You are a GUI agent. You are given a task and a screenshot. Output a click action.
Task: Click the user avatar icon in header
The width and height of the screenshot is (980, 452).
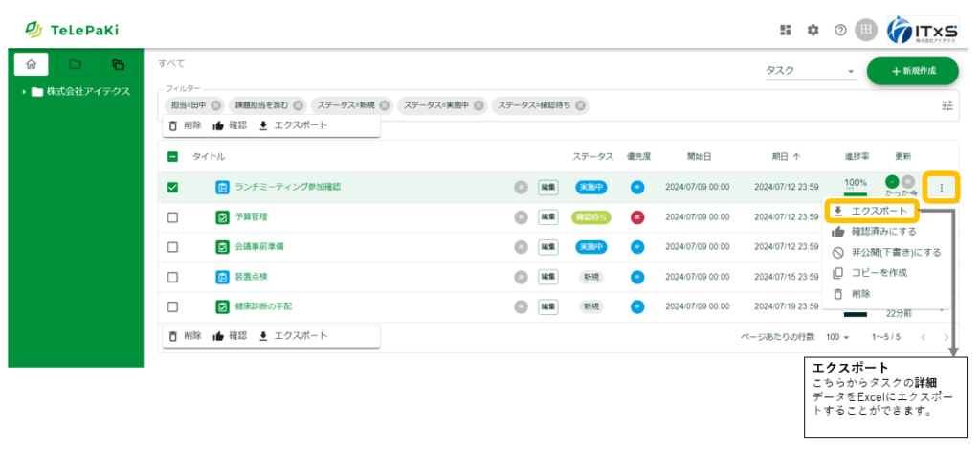coord(866,30)
